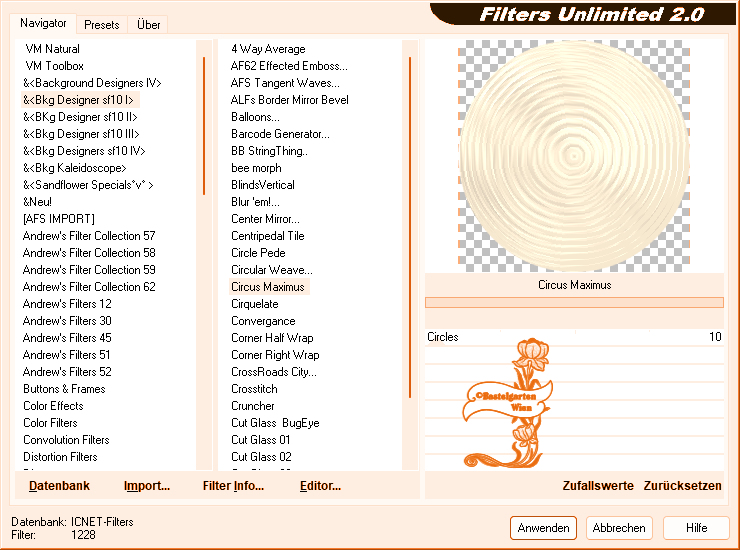Select Buttons & Frames category
The height and width of the screenshot is (550, 740).
tap(64, 389)
